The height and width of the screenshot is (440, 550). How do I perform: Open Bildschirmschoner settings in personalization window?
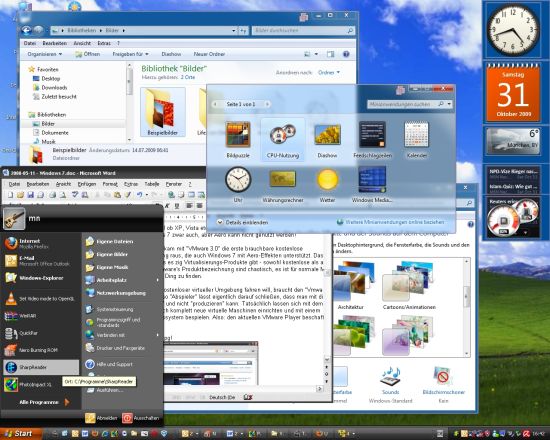[x=444, y=384]
